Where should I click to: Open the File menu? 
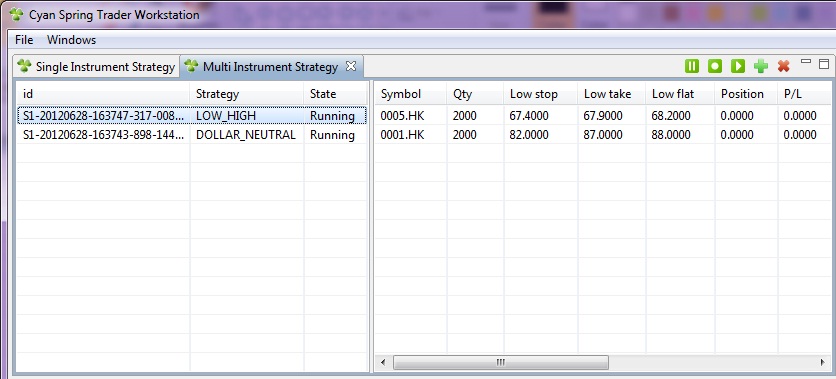tap(24, 40)
